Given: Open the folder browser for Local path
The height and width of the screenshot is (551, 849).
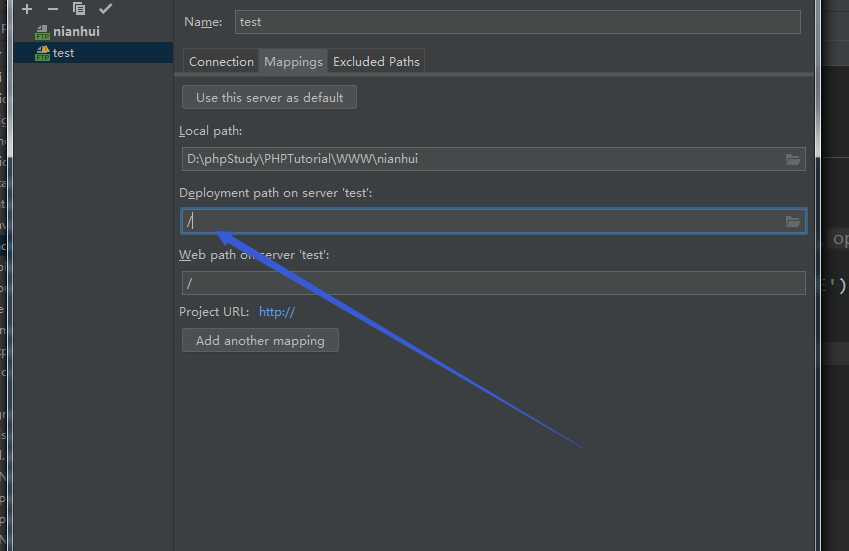Looking at the screenshot, I should [x=793, y=160].
